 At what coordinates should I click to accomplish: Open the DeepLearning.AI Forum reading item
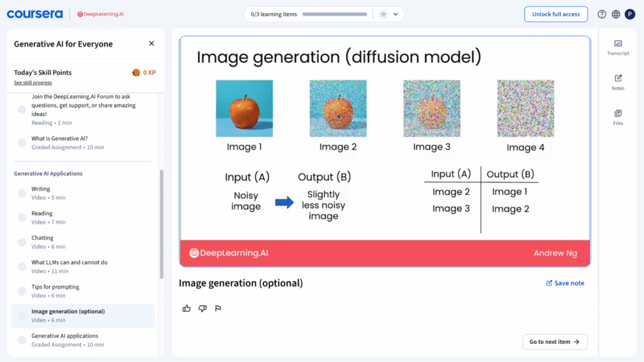[x=84, y=109]
